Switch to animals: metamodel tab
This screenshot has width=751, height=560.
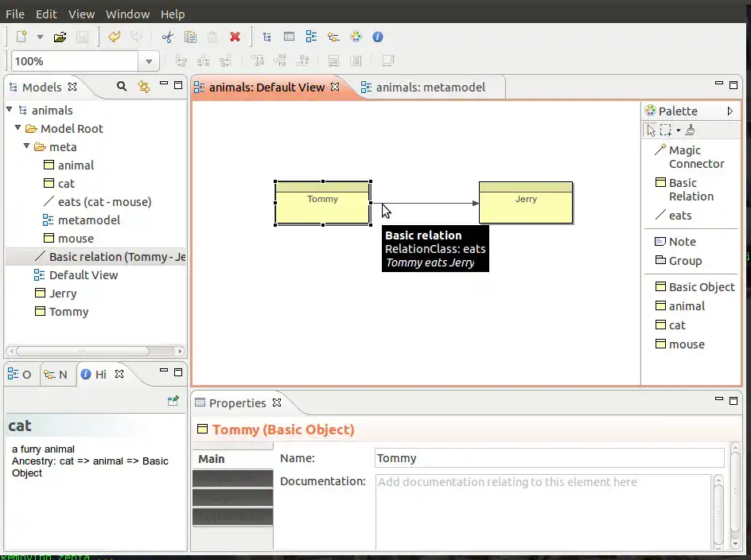(430, 87)
